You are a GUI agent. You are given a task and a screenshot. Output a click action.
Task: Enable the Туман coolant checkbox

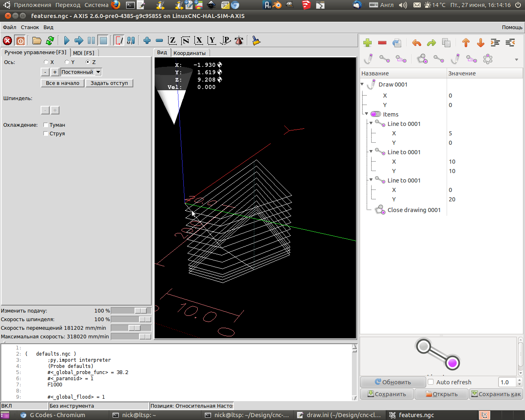click(46, 125)
